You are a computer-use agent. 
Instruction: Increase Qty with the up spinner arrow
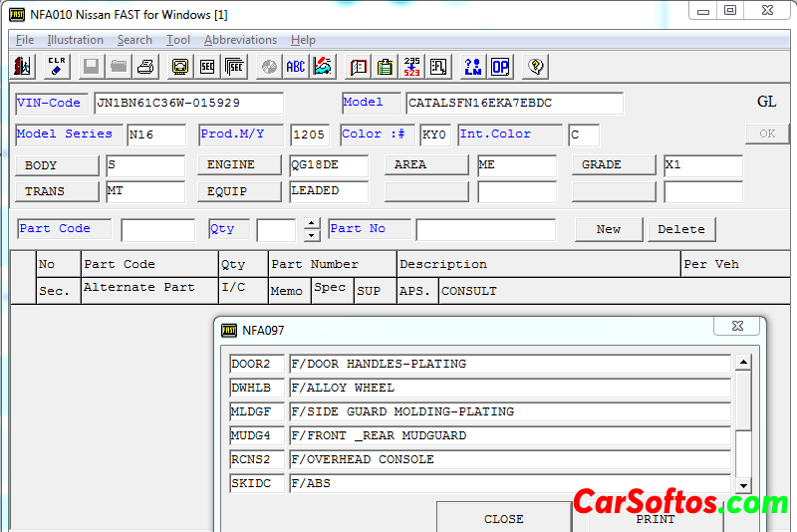click(312, 223)
